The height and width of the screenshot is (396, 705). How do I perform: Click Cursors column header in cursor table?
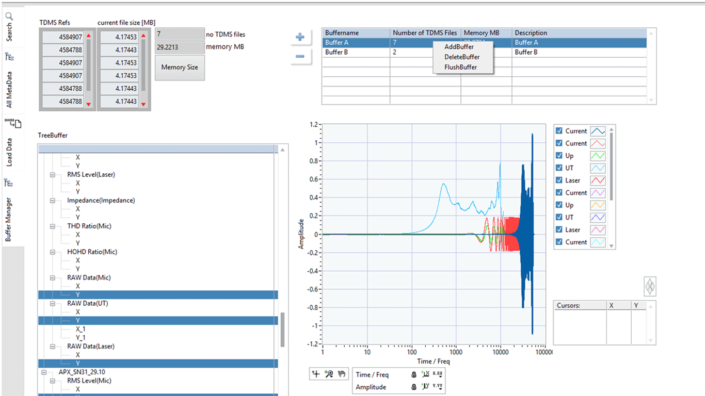tap(580, 305)
